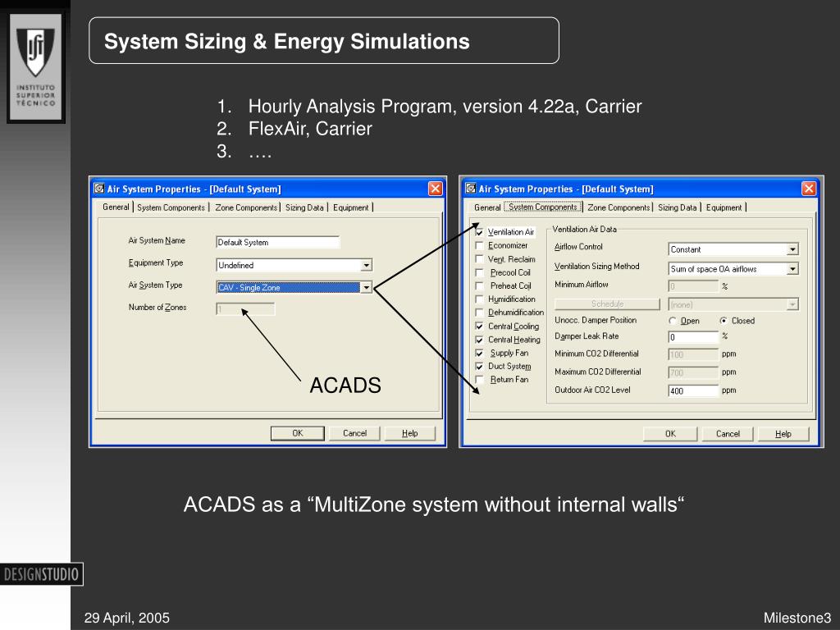Enable the Vent. Reclaim checkbox
This screenshot has width=840, height=630.
coord(479,258)
